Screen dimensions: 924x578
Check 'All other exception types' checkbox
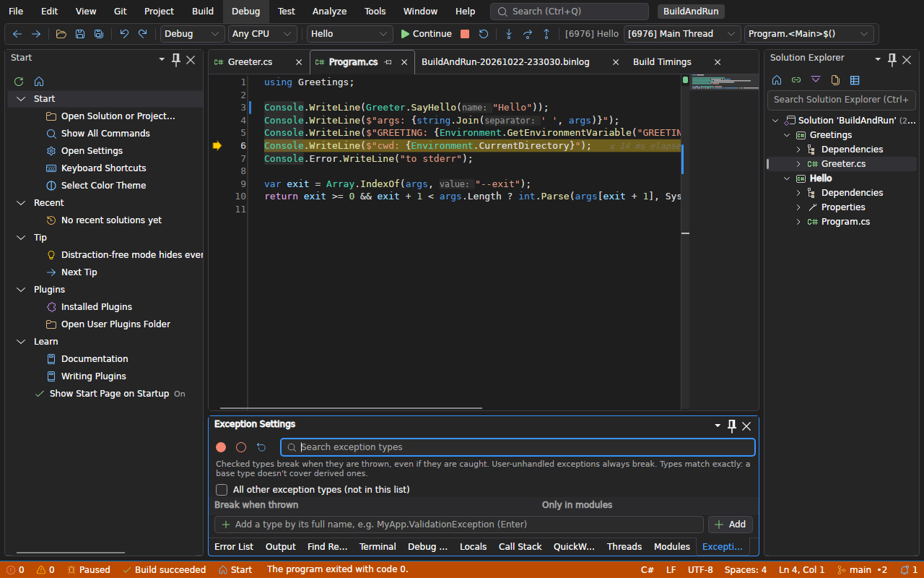click(x=222, y=490)
